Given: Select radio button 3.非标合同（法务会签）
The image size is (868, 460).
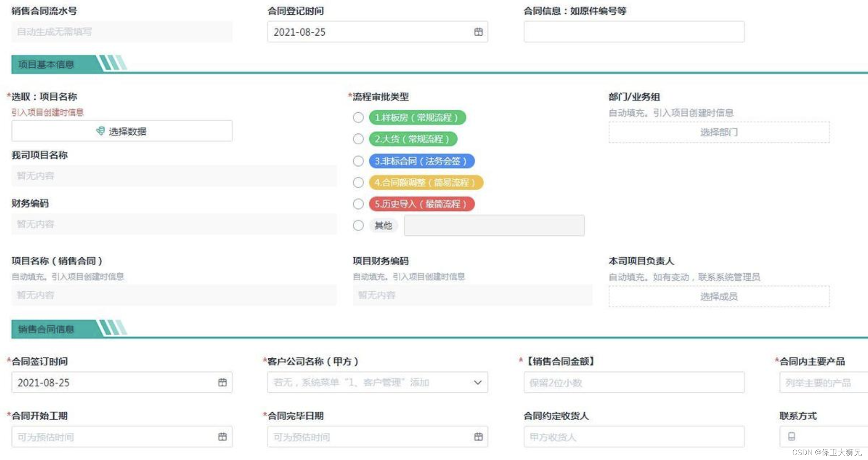Looking at the screenshot, I should tap(358, 161).
